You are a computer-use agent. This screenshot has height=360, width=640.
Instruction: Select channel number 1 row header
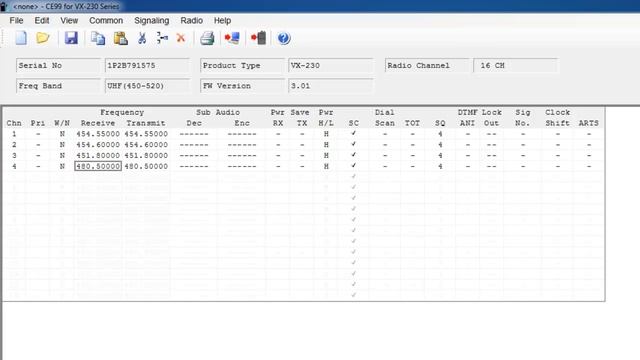(14, 134)
